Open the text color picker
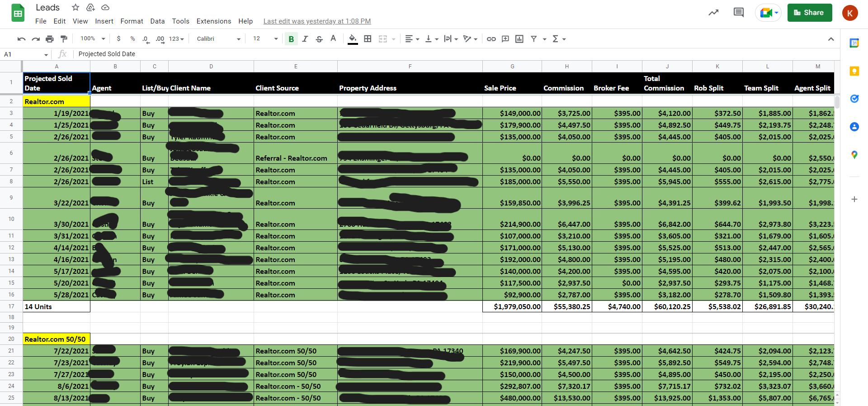The height and width of the screenshot is (406, 868). pyautogui.click(x=333, y=39)
